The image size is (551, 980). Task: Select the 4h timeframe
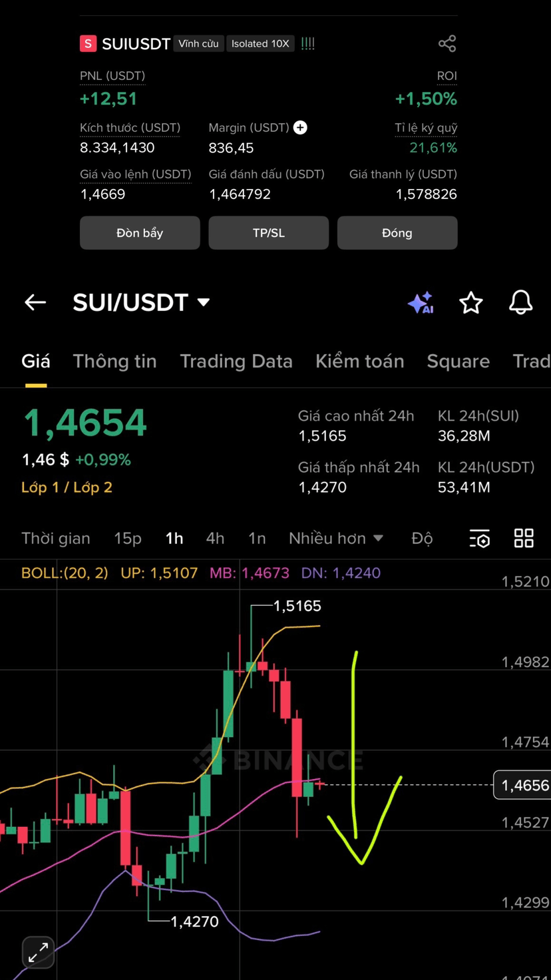(215, 538)
